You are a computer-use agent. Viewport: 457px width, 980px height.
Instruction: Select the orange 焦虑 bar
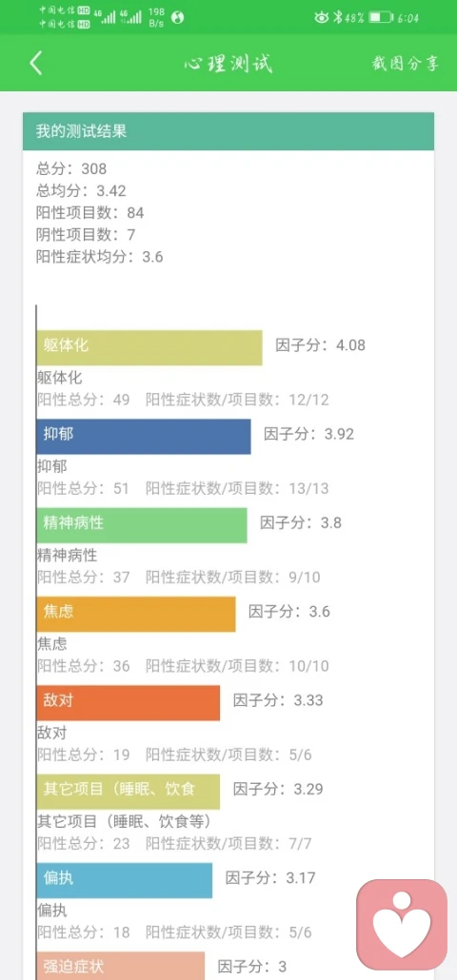pos(136,614)
